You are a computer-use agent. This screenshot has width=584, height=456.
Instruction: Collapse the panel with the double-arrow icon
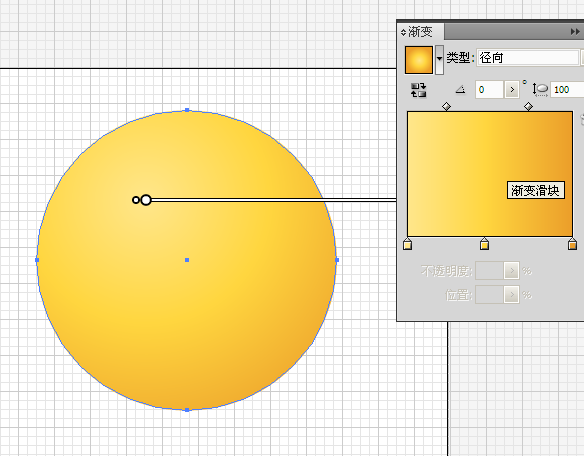575,32
